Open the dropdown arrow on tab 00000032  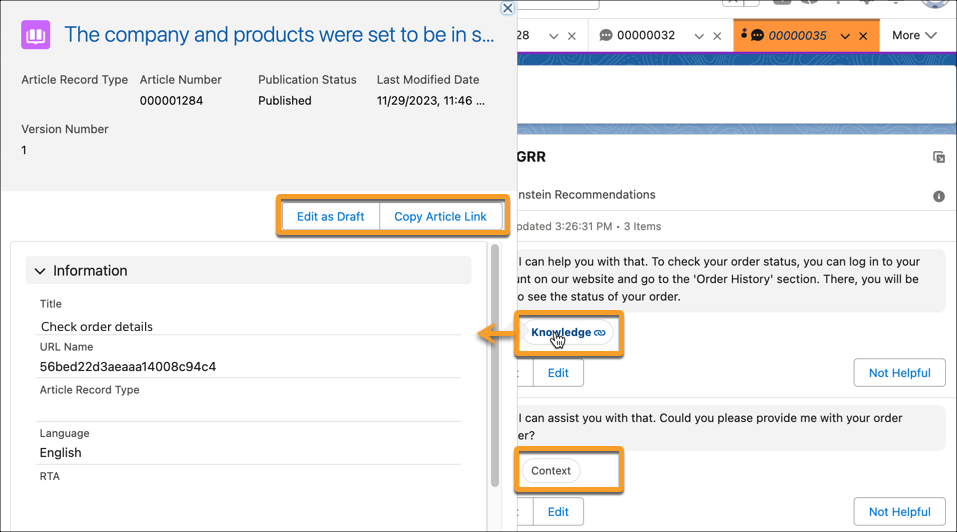tap(698, 36)
